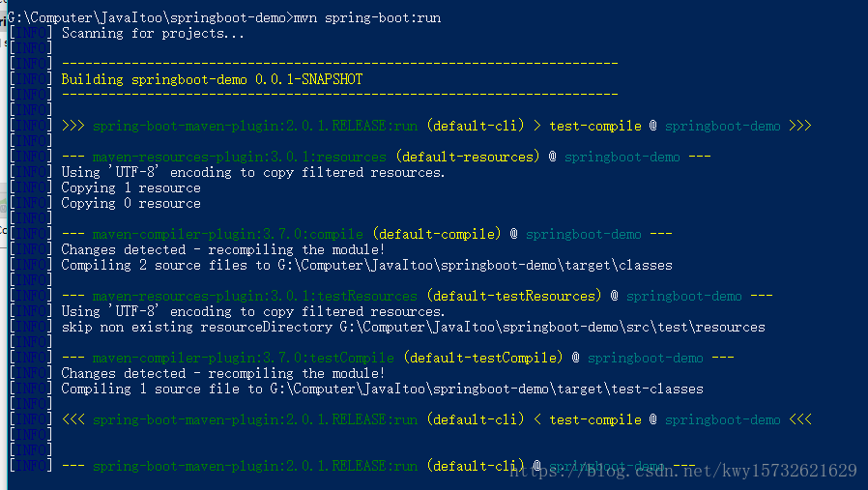This screenshot has width=868, height=490.
Task: Click the G:\Computer\JavaItoo\springboot-demo prompt path
Action: click(147, 17)
